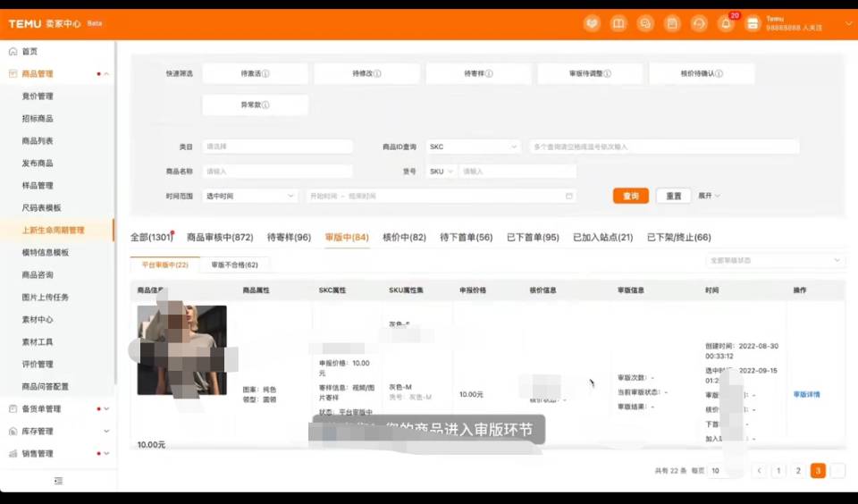858x504 pixels.
Task: Open the 全部审版状态 dropdown
Action: click(x=774, y=260)
